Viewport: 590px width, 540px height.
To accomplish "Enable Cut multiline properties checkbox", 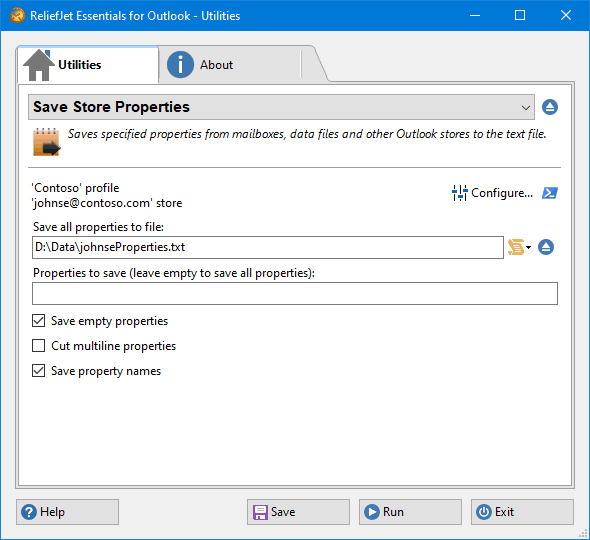I will point(38,346).
